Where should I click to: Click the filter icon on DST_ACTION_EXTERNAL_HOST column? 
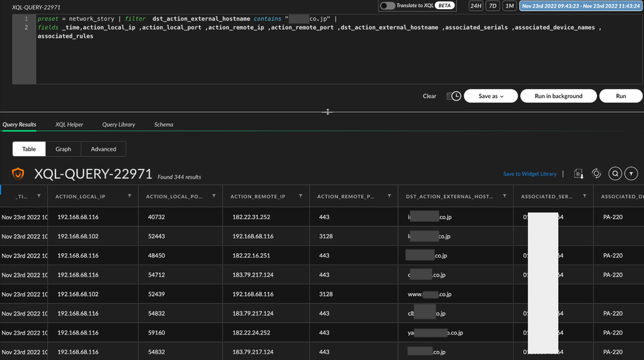point(505,196)
